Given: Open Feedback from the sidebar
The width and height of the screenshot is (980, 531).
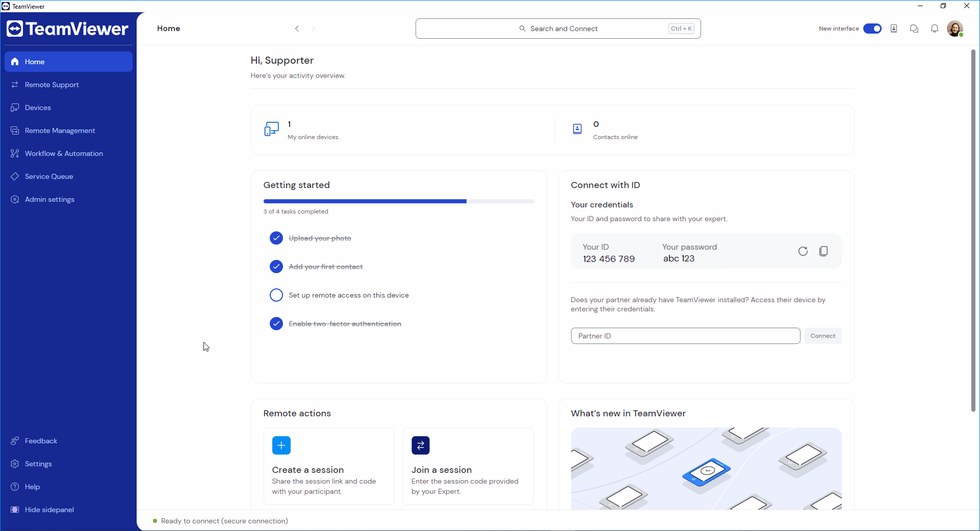Looking at the screenshot, I should point(68,441).
